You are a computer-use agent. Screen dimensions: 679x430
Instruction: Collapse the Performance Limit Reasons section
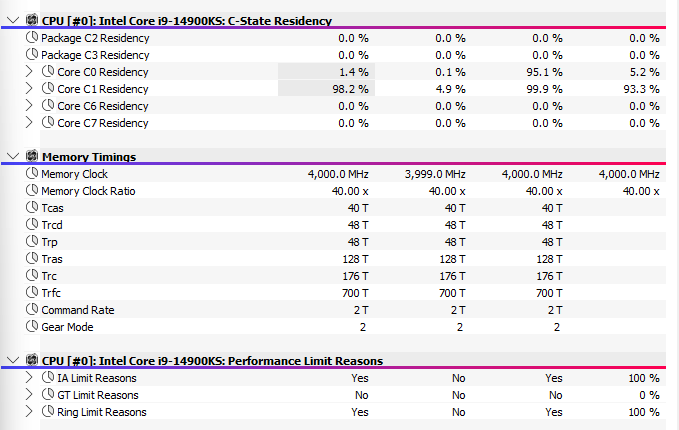tap(13, 360)
